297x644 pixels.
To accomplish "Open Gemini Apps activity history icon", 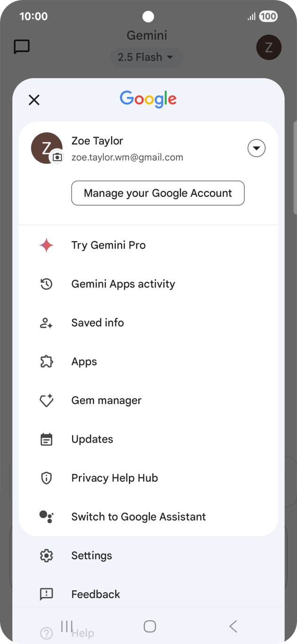I will pos(46,284).
